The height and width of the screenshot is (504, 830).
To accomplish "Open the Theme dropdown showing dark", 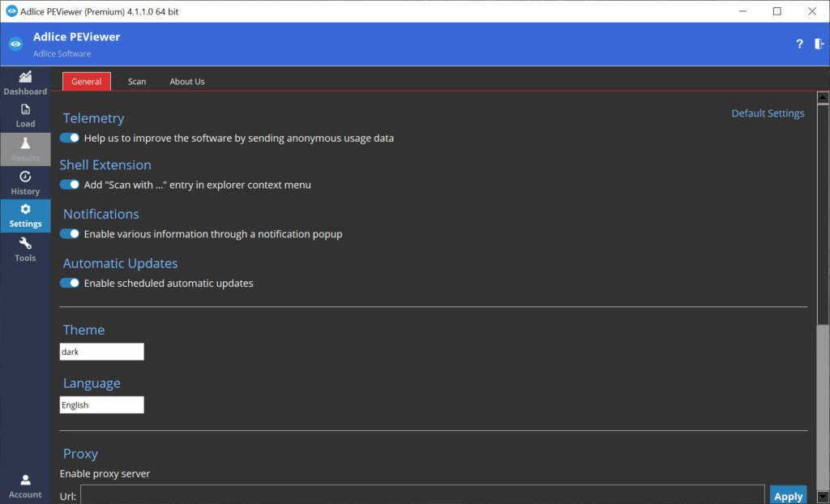I will pyautogui.click(x=102, y=352).
